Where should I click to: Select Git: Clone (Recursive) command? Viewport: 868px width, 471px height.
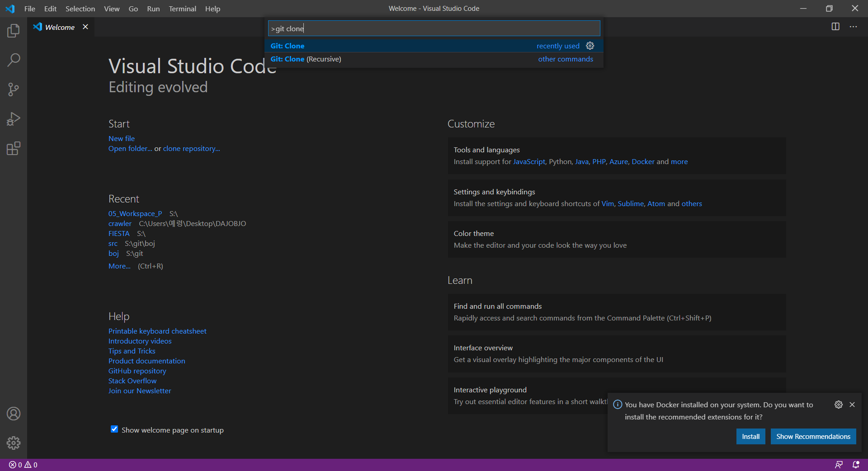pos(434,59)
